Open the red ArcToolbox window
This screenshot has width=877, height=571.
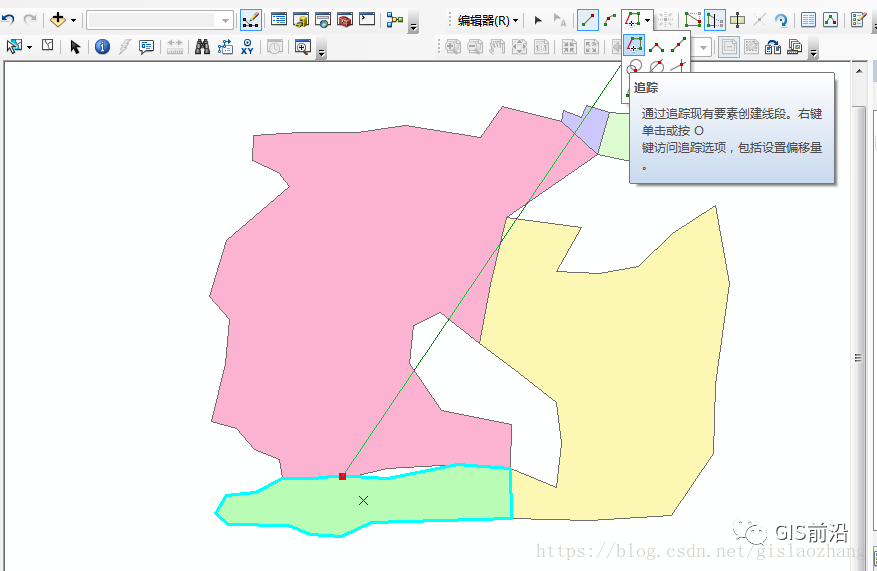[345, 20]
